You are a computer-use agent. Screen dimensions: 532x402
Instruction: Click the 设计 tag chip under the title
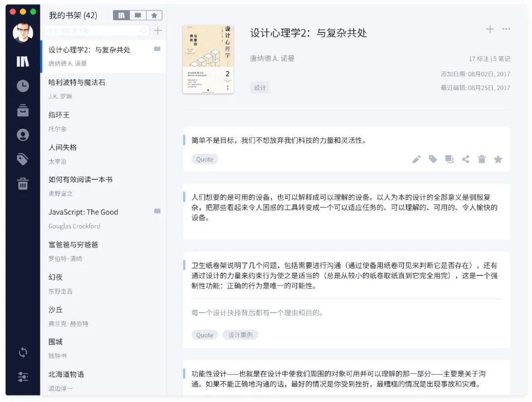pyautogui.click(x=260, y=87)
